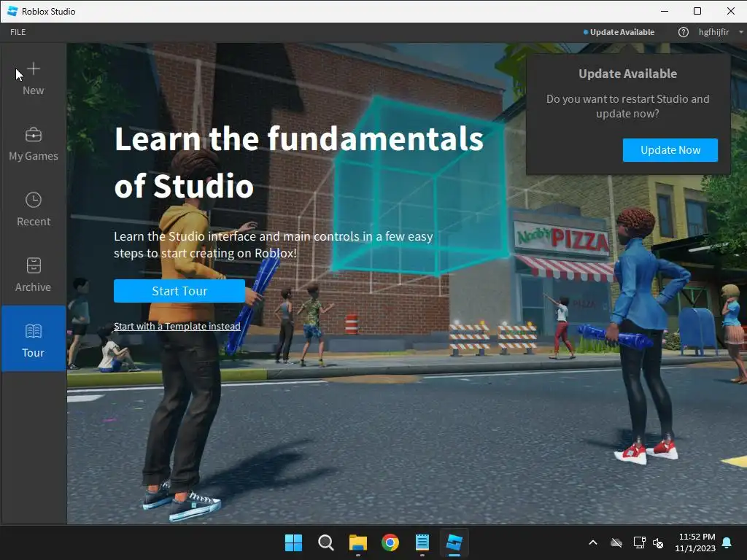Expand the hgfhijfir account dropdown arrow

tap(741, 32)
